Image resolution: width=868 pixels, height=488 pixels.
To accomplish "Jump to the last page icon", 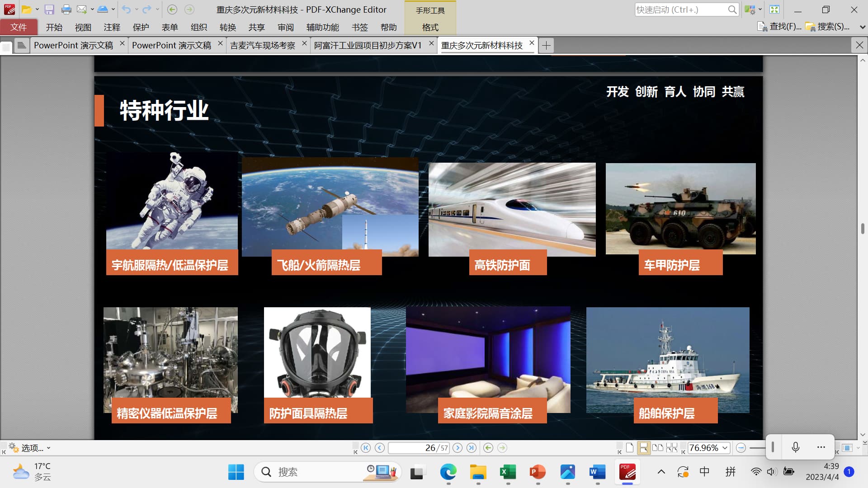I will [472, 448].
